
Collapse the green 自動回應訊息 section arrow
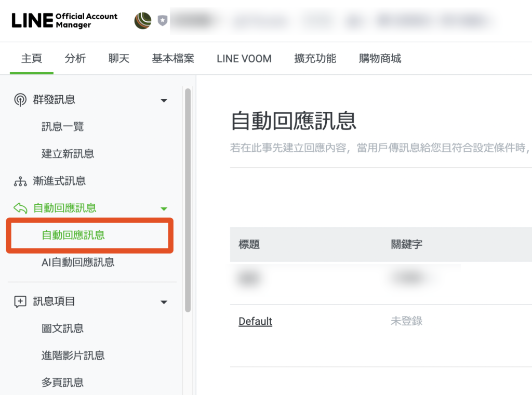tap(164, 209)
